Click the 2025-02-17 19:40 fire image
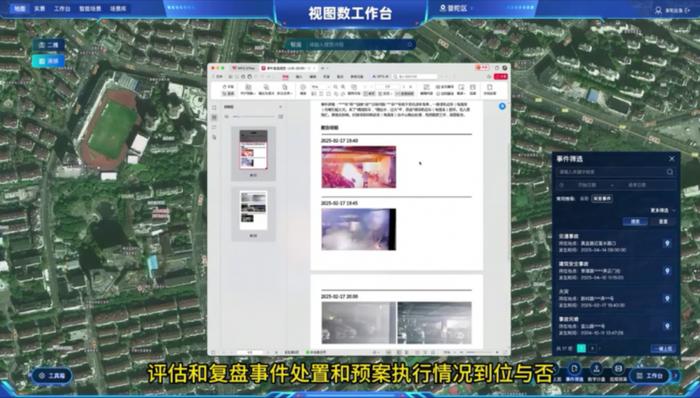 358,167
